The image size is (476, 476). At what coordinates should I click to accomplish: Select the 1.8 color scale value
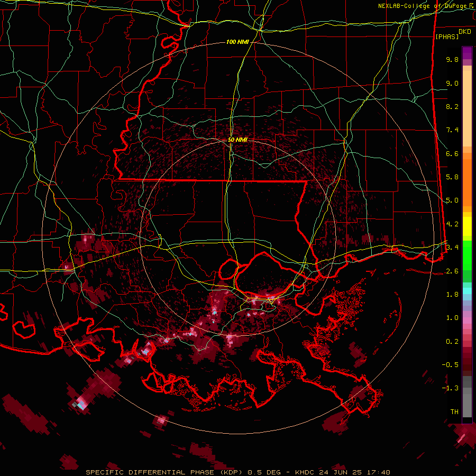click(x=452, y=295)
